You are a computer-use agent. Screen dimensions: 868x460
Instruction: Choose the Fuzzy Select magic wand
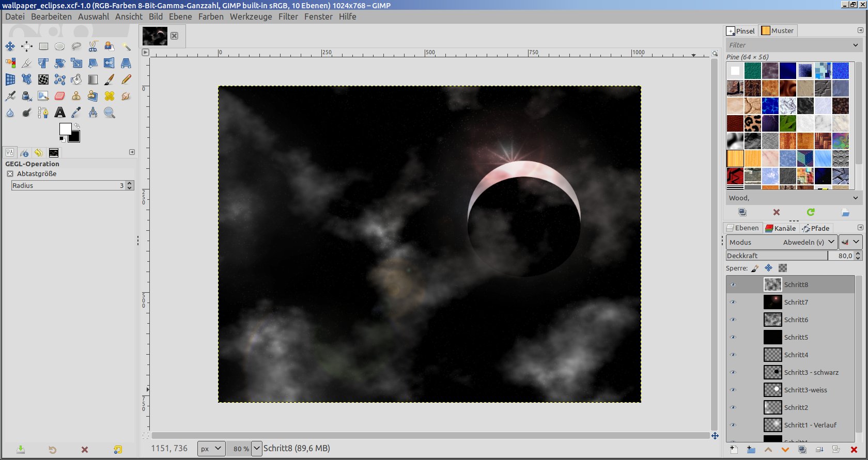point(126,46)
